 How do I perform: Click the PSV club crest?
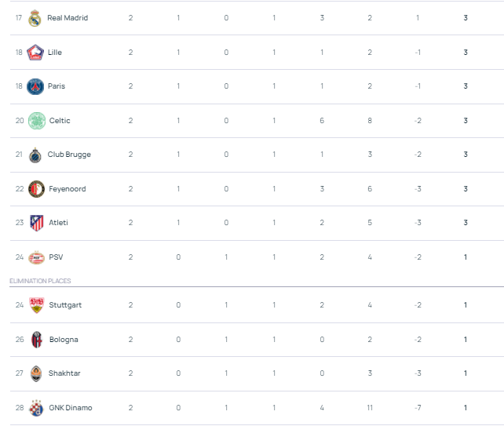(36, 257)
